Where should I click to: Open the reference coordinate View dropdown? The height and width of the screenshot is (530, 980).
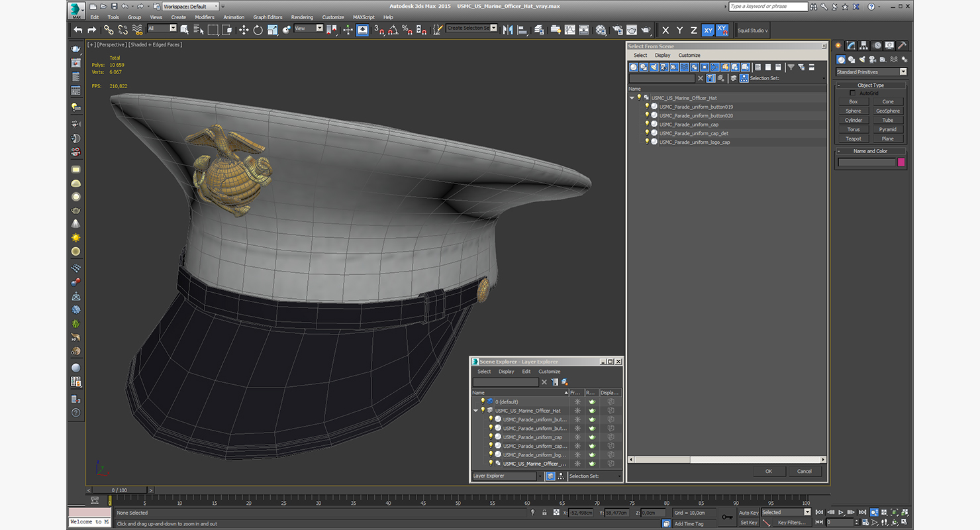309,28
